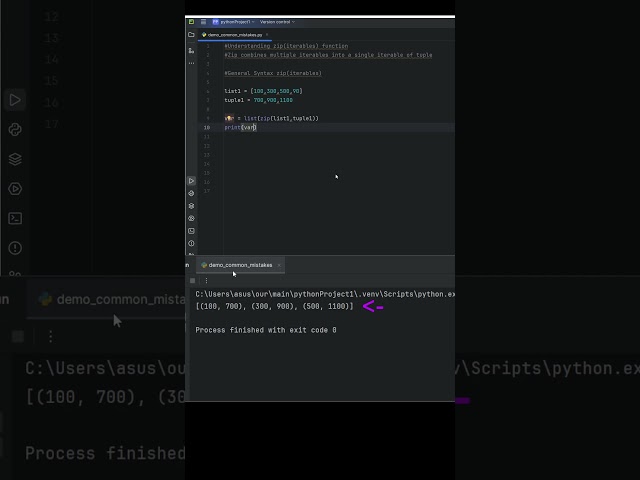Open the Run tool window icon in sidebar

click(x=191, y=181)
